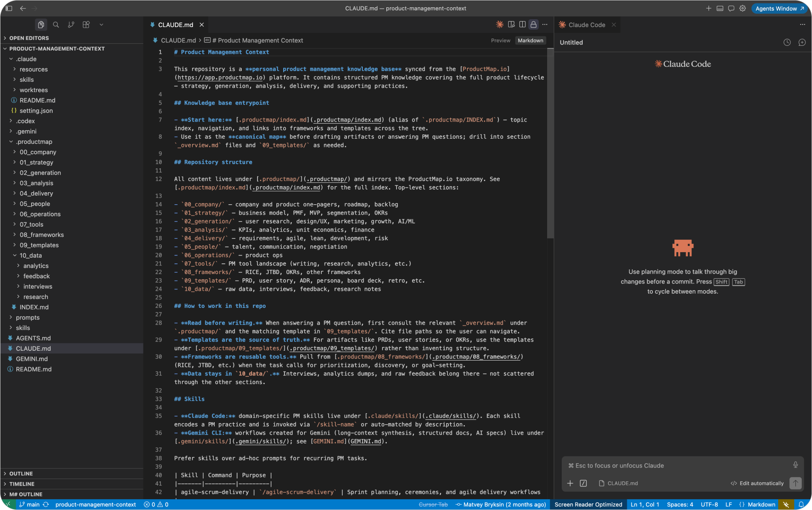Open setting.json file
812x510 pixels.
pyautogui.click(x=71, y=110)
